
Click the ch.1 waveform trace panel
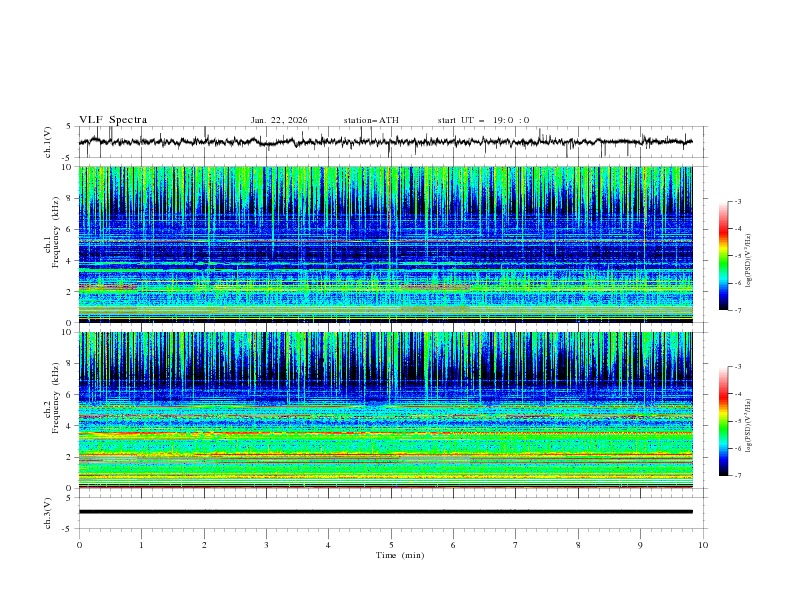tap(393, 142)
